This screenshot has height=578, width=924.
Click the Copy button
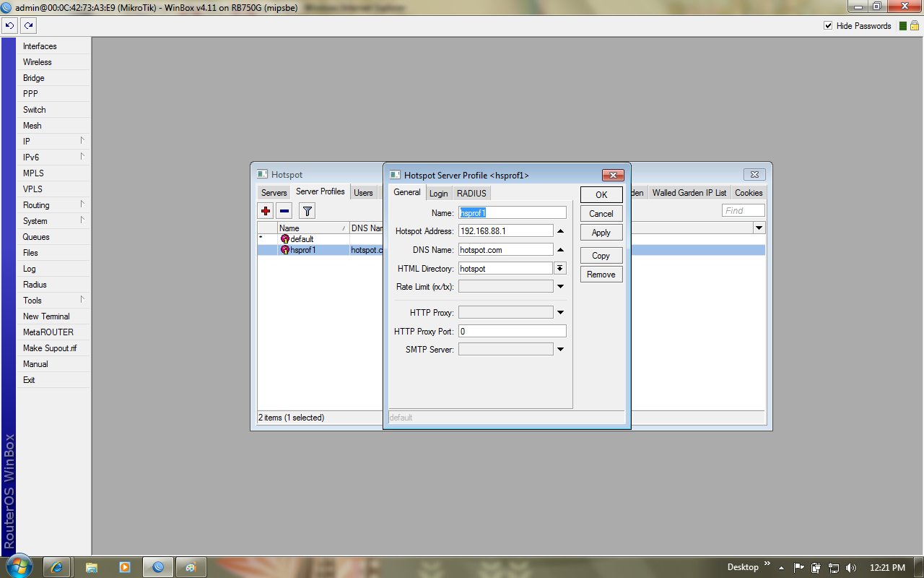601,256
